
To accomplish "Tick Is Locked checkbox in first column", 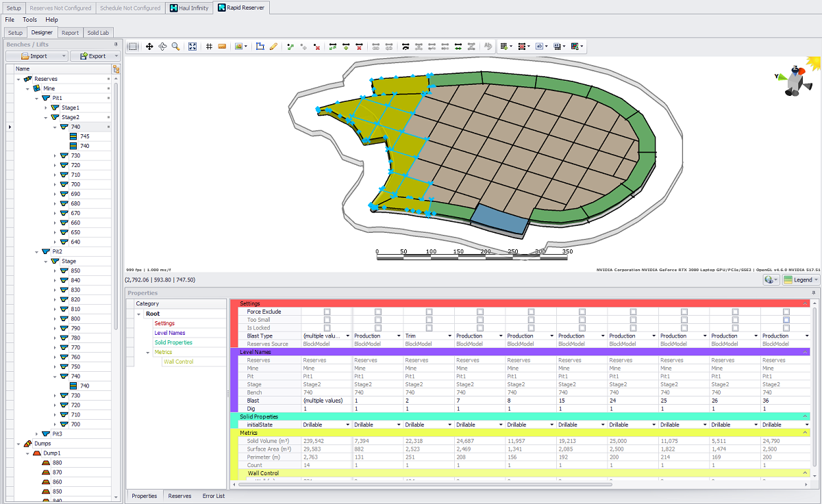I will click(x=327, y=328).
